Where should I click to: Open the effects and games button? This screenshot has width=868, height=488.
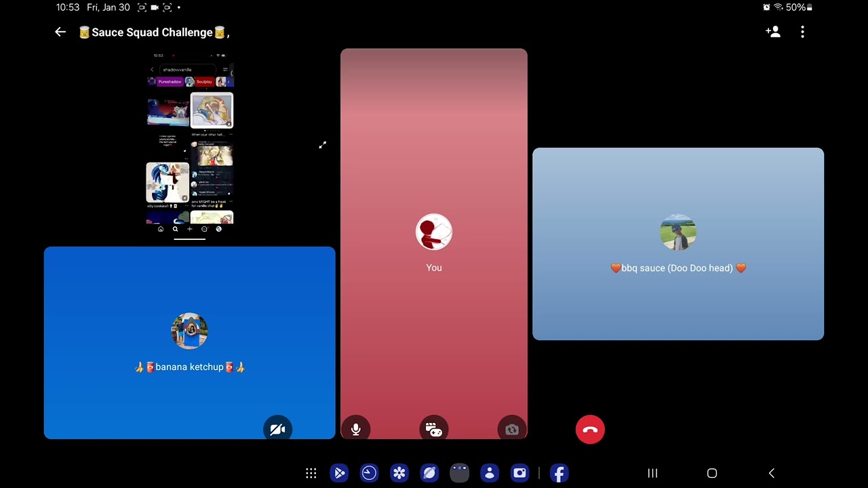[x=434, y=429]
